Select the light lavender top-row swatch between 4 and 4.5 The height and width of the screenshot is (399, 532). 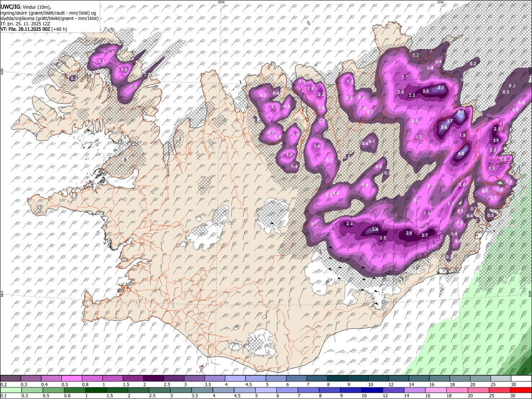[235, 379]
